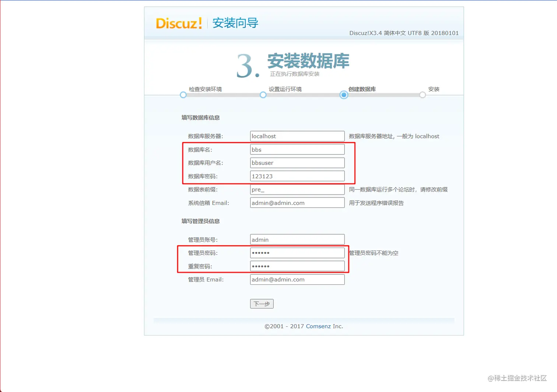Click the ©2001 - 2017 copyright text

pyautogui.click(x=284, y=326)
